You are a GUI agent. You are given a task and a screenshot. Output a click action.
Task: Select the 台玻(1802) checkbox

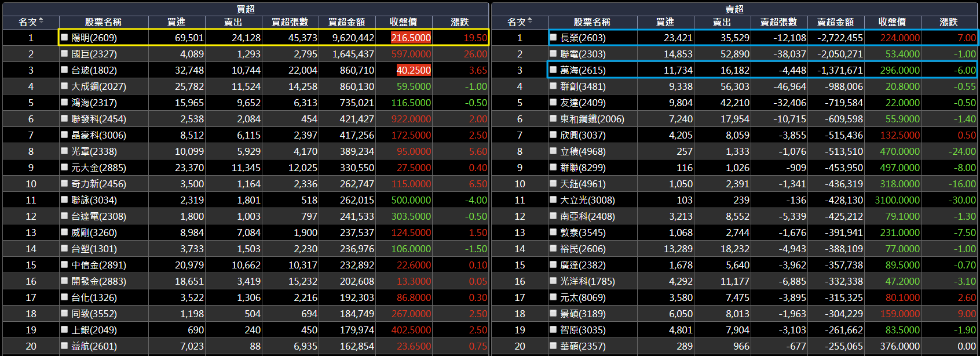coord(65,70)
